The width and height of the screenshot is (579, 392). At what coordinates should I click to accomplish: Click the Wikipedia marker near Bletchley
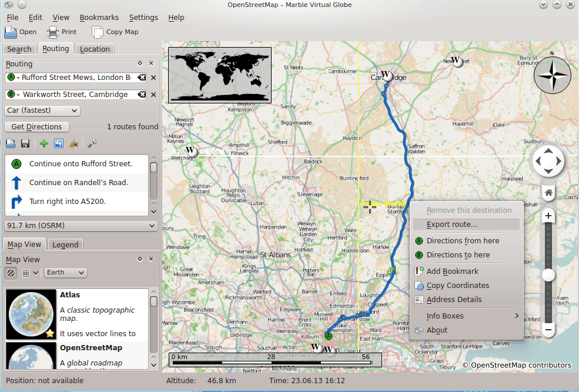[x=190, y=151]
